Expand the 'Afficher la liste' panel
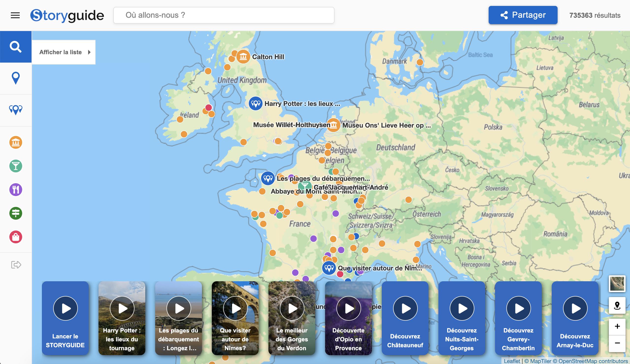 [64, 52]
